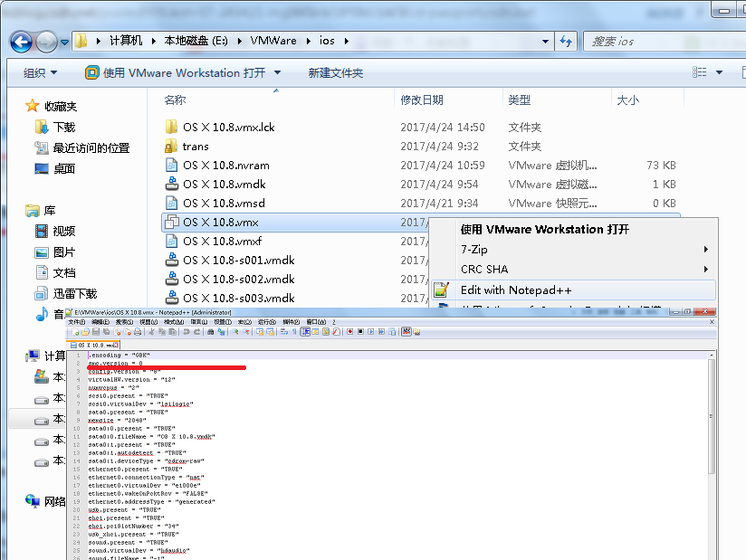Click the Zoom Out icon in Notepad++

[246, 332]
